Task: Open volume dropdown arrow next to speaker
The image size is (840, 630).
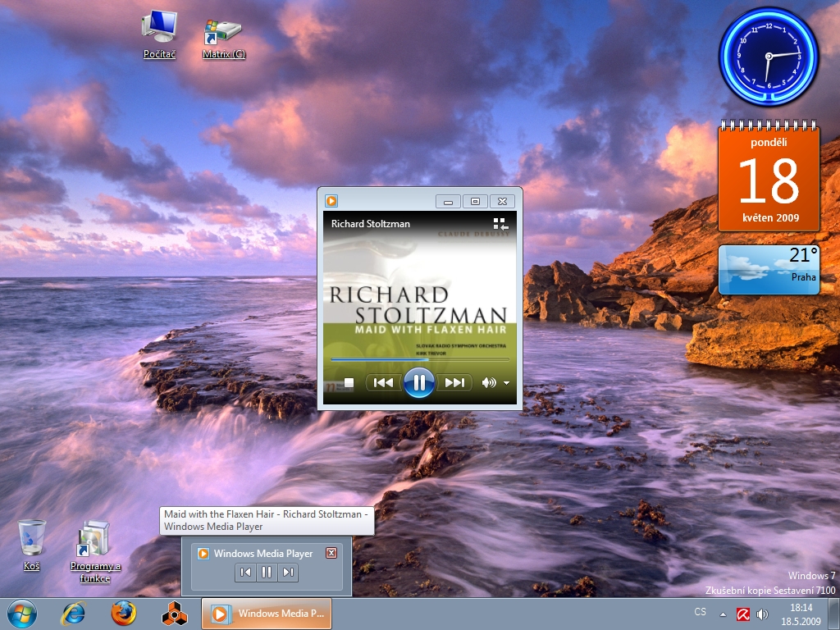Action: coord(506,383)
